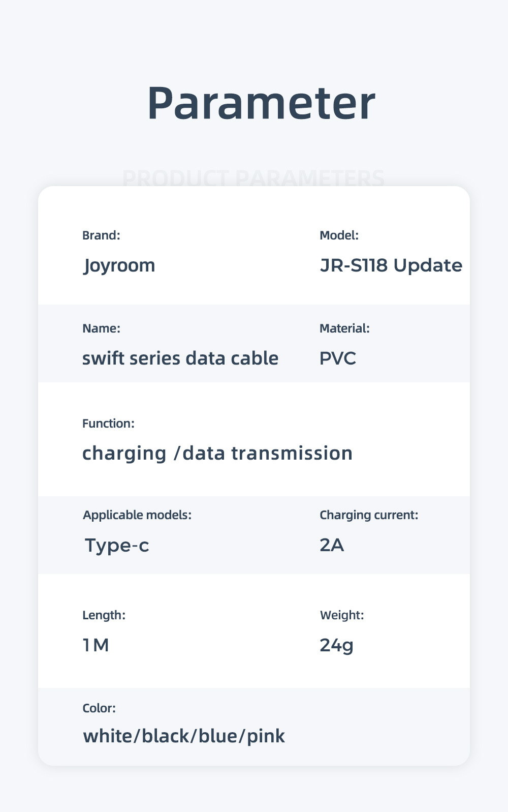This screenshot has height=812, width=508.
Task: Click the Charging current: label
Action: click(369, 515)
